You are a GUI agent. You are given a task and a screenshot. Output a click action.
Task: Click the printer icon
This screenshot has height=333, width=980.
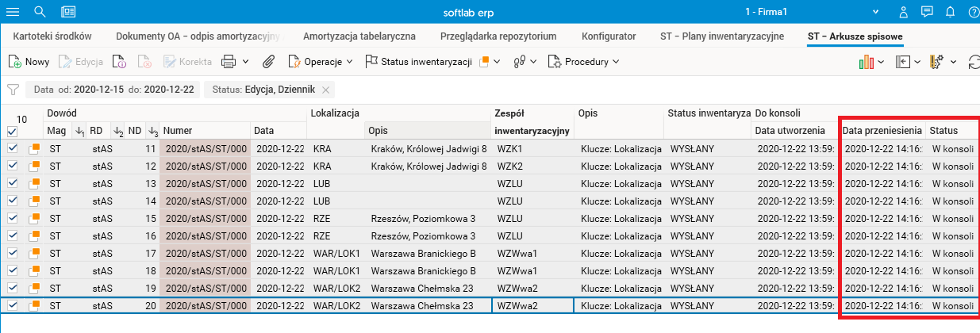[x=229, y=61]
